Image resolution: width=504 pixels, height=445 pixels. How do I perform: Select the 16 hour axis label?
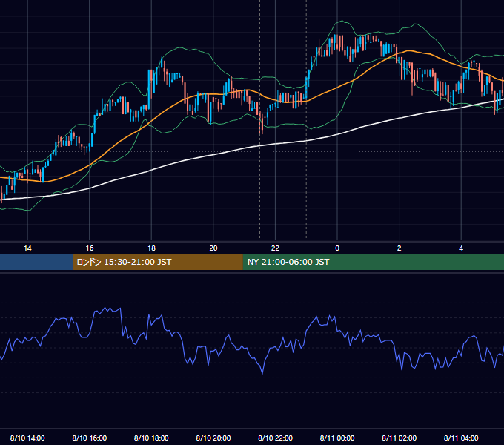point(90,248)
